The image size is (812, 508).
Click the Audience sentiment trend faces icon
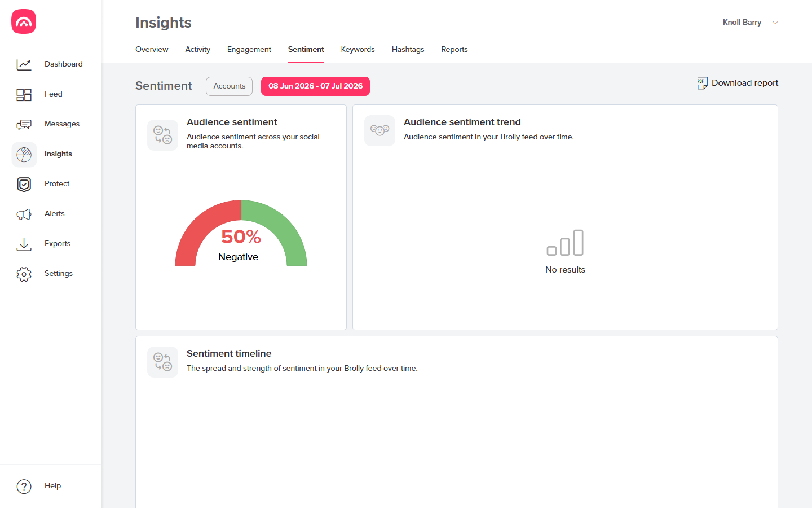pos(379,130)
